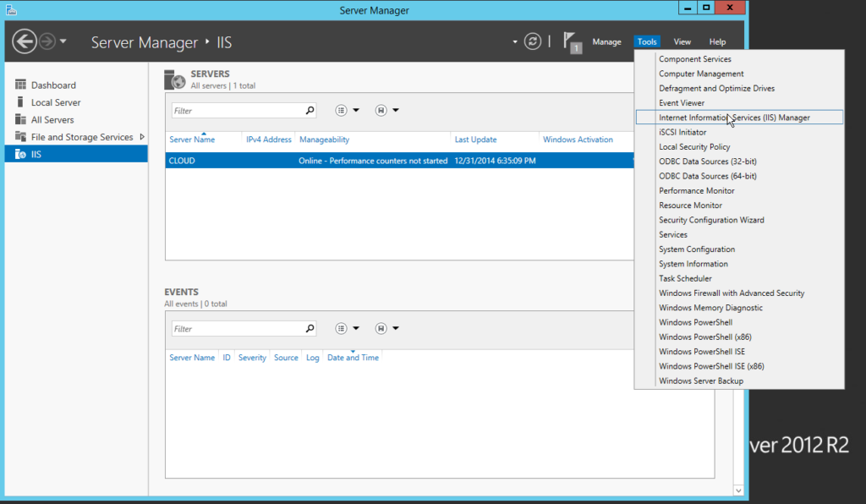Image resolution: width=866 pixels, height=504 pixels.
Task: Open Windows Server Backup from Tools
Action: 700,381
